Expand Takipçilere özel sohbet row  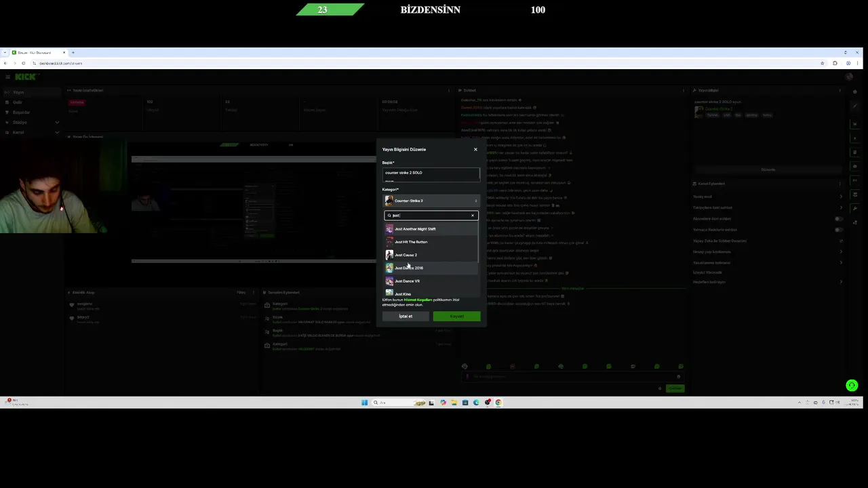(x=768, y=207)
